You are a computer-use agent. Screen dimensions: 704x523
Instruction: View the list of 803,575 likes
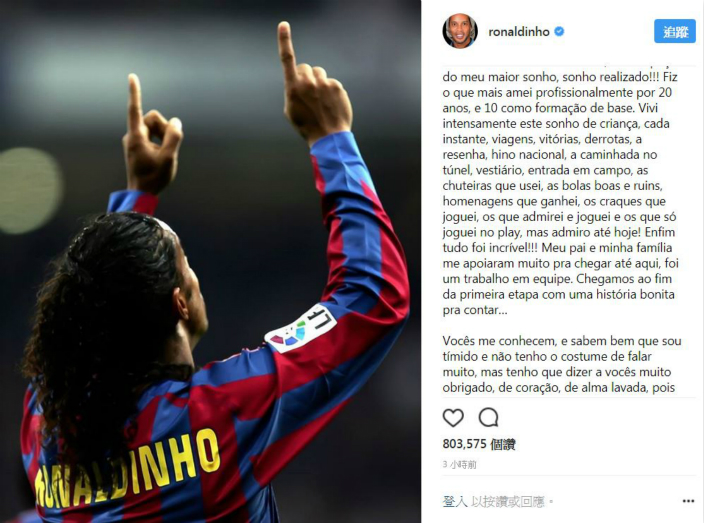click(x=479, y=444)
